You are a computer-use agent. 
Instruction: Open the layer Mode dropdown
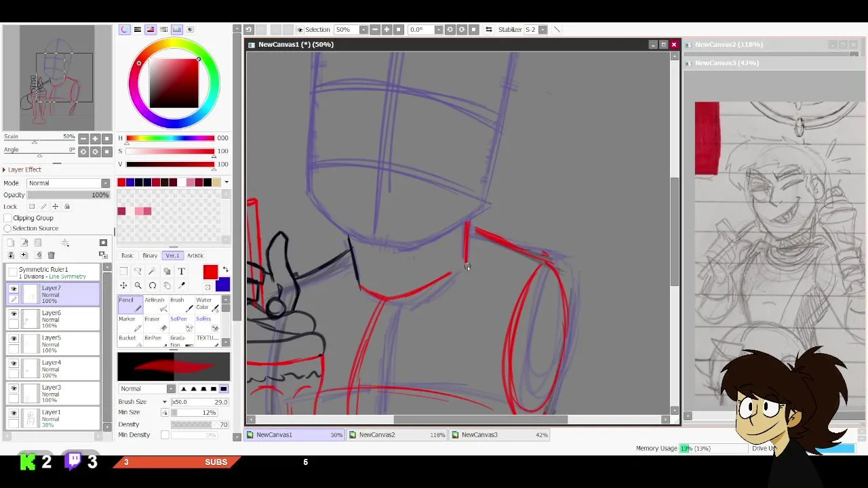pyautogui.click(x=68, y=183)
